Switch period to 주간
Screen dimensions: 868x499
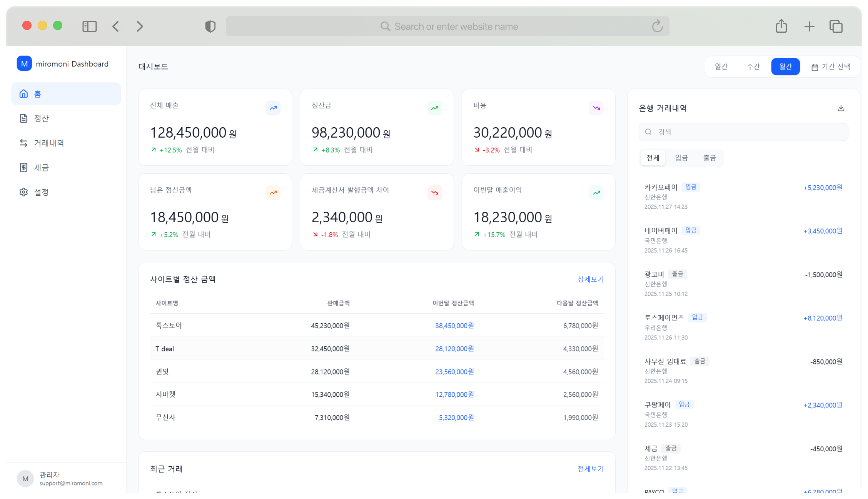pyautogui.click(x=753, y=67)
